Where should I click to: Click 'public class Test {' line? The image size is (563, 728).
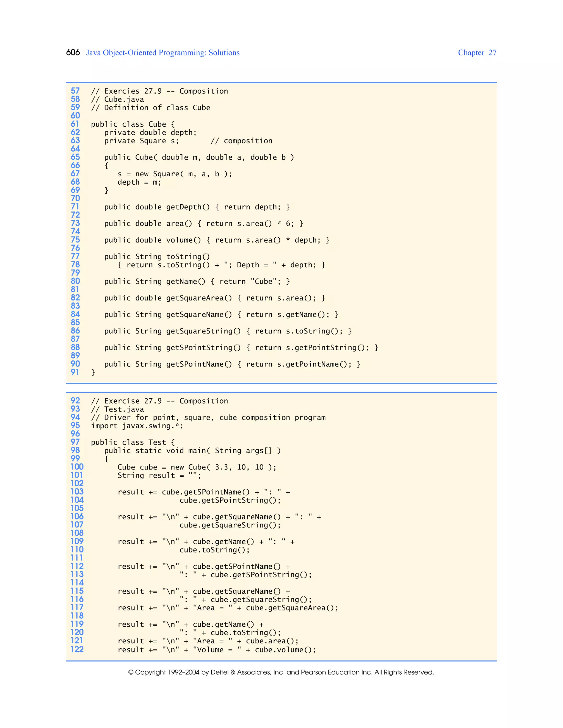pyautogui.click(x=133, y=442)
